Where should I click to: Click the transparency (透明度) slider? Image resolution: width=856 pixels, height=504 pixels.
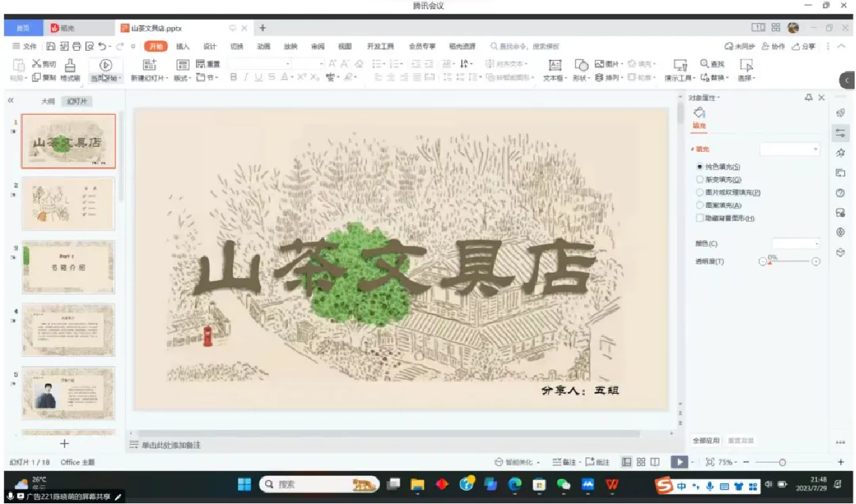(x=789, y=261)
